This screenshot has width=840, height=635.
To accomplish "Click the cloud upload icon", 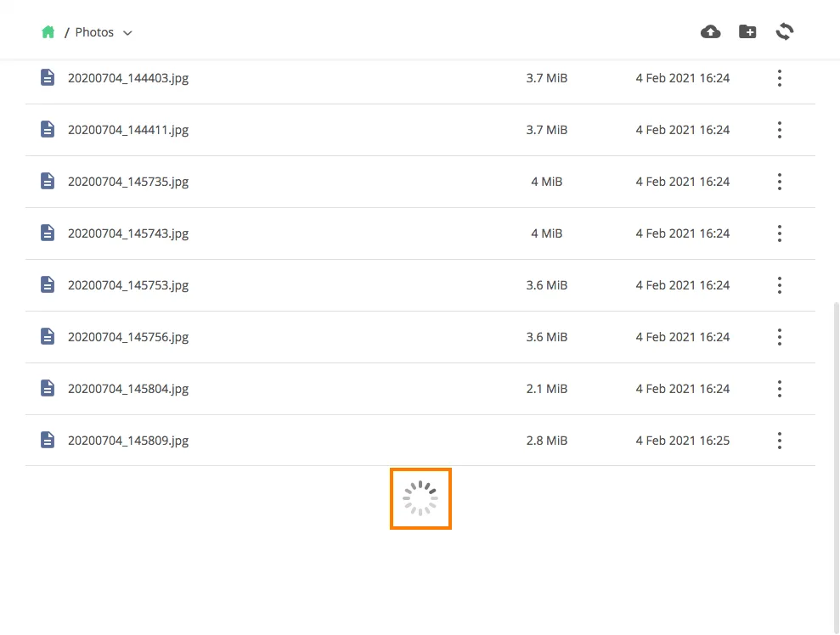I will [x=710, y=32].
